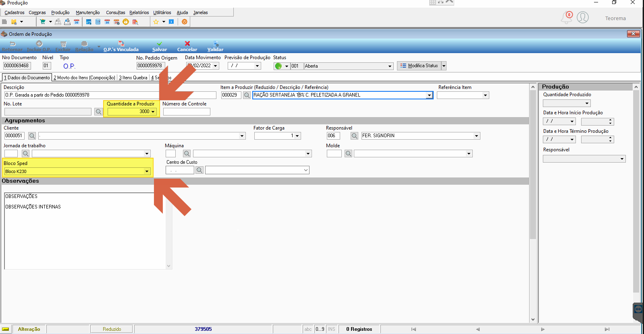Click the blue calculator toolbar icon
Screen dimensions: 644x334
[98, 22]
